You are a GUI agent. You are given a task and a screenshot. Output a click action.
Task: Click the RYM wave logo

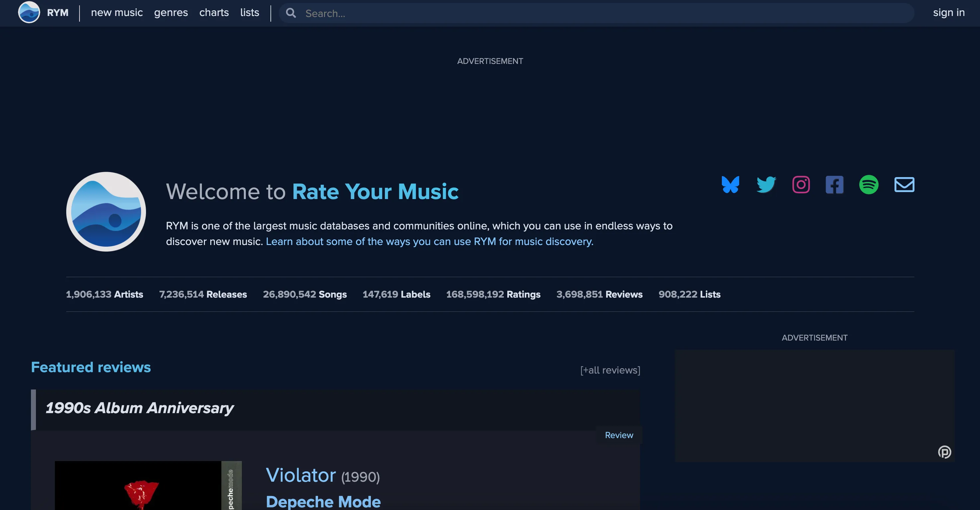29,13
